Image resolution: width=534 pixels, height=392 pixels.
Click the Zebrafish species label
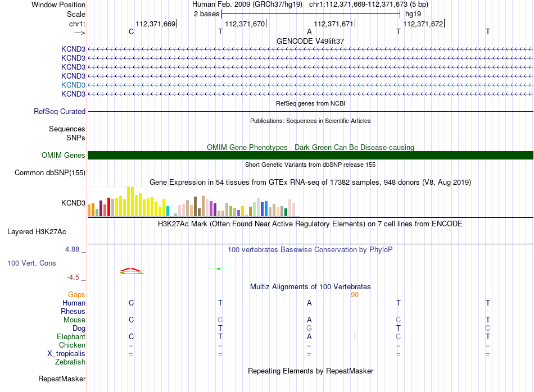70,362
